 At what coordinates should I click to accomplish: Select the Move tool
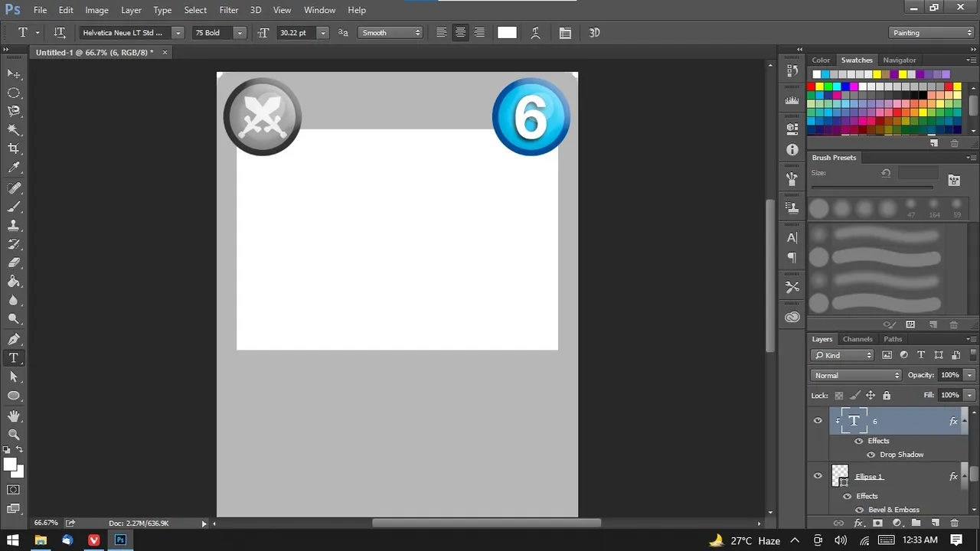14,73
